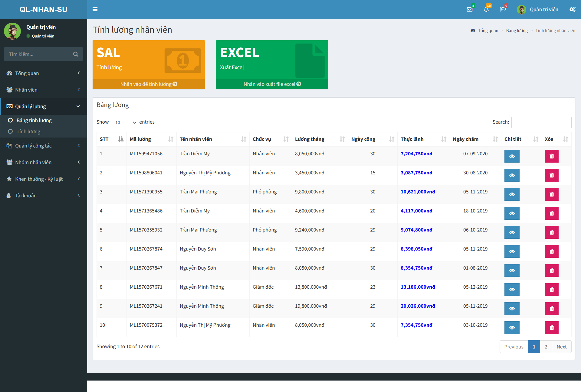Viewport: 581px width, 392px height.
Task: Delete salary record ML1598806041
Action: (x=551, y=174)
